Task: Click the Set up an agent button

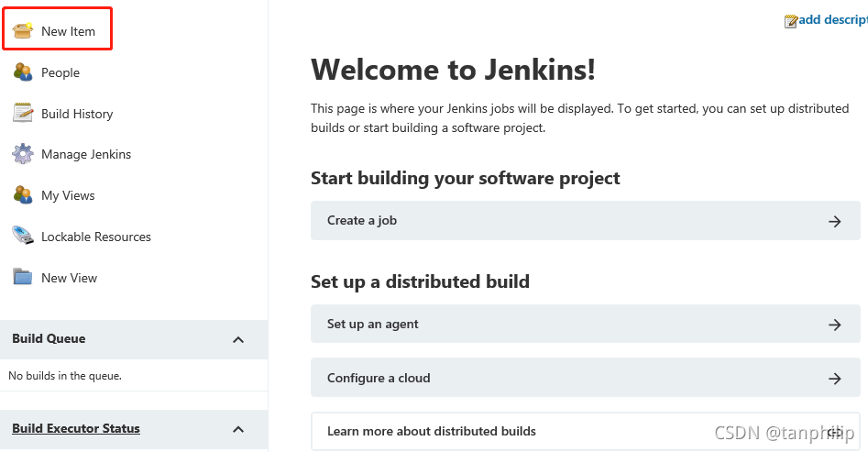Action: (585, 324)
